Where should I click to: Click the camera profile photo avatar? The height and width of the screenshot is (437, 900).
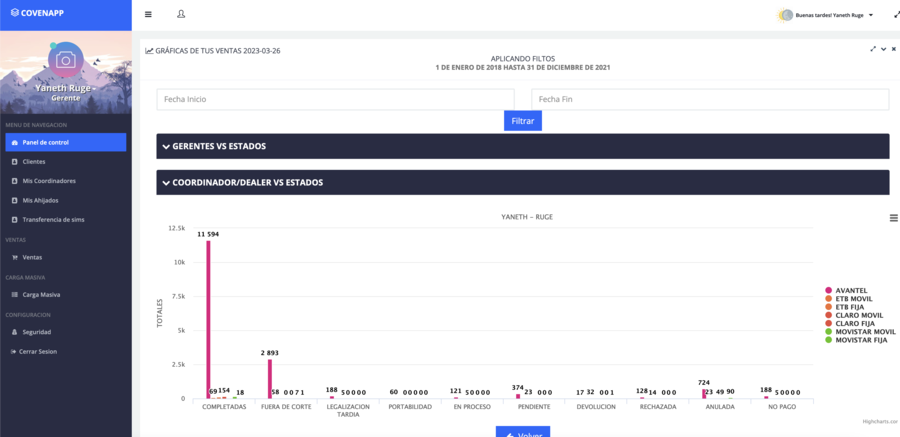pos(66,59)
